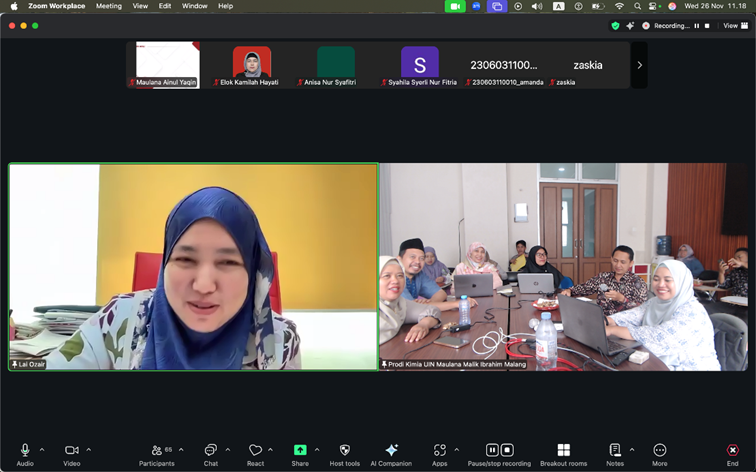Toggle the Audio microphone mute button
Screen dimensions: 756x472
(x=25, y=450)
